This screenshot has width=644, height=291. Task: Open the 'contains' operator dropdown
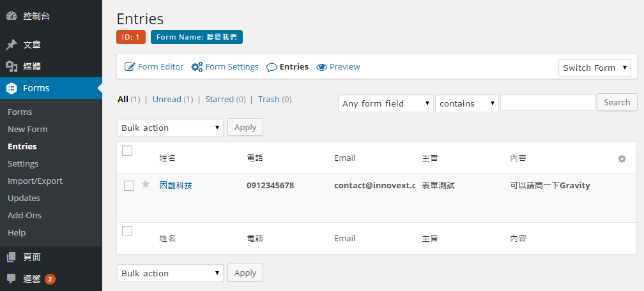(x=466, y=103)
